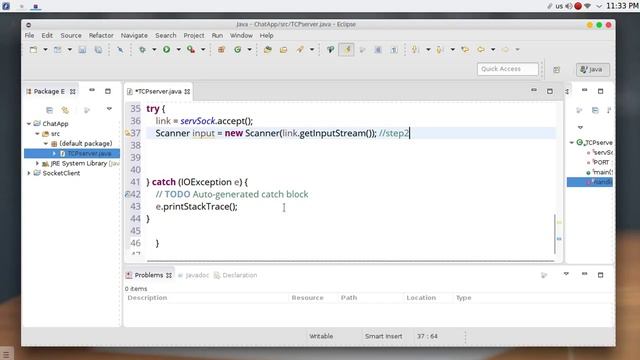Click the warning marker on line 37
Image resolution: width=640 pixels, height=360 pixels.
[x=127, y=133]
